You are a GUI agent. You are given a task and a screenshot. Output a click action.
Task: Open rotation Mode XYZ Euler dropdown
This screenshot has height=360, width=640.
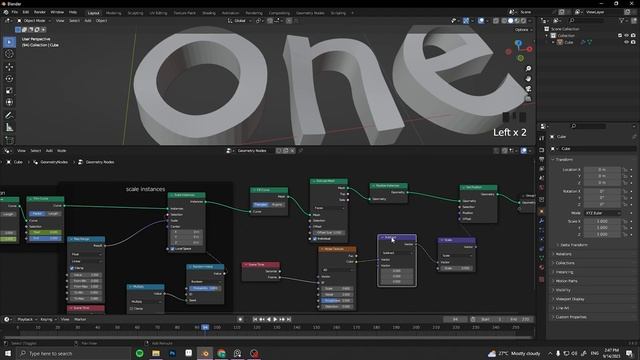pyautogui.click(x=603, y=213)
